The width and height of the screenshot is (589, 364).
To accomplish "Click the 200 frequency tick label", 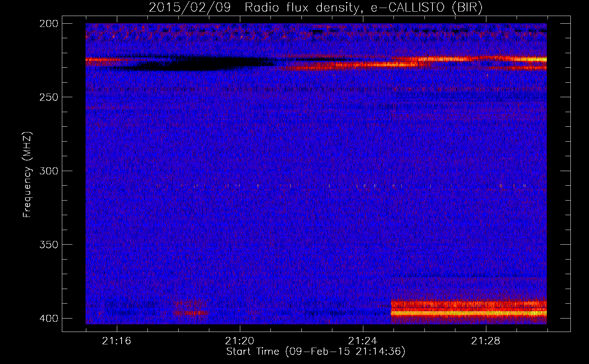I will coord(49,24).
